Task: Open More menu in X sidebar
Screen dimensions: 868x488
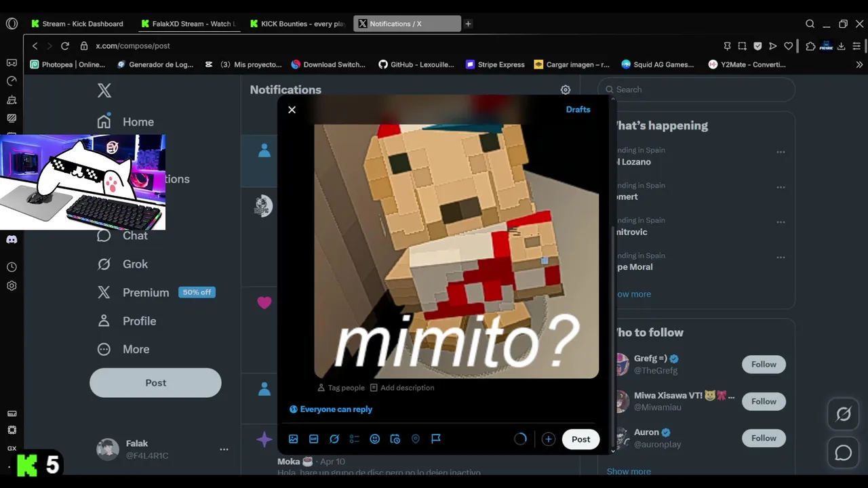Action: [x=123, y=350]
